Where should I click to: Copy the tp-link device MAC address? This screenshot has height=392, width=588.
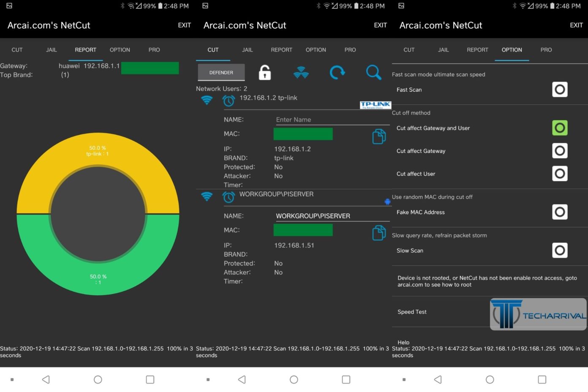(x=379, y=136)
